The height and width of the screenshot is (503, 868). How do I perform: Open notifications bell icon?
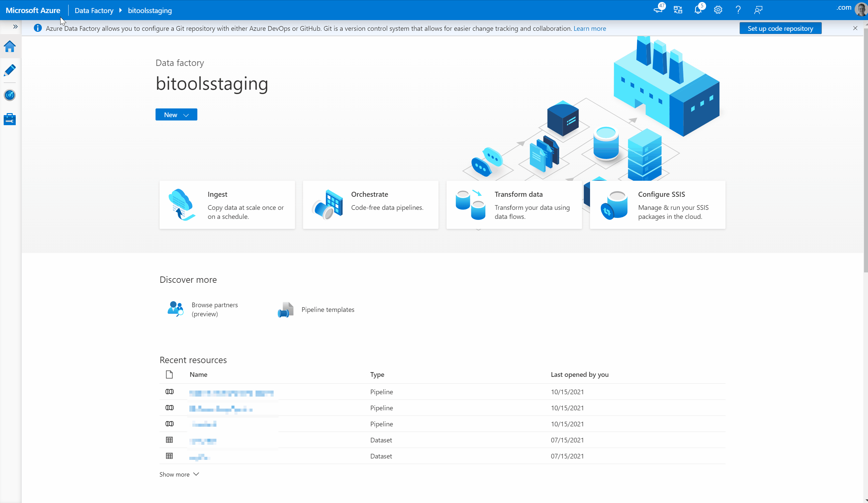pos(698,10)
